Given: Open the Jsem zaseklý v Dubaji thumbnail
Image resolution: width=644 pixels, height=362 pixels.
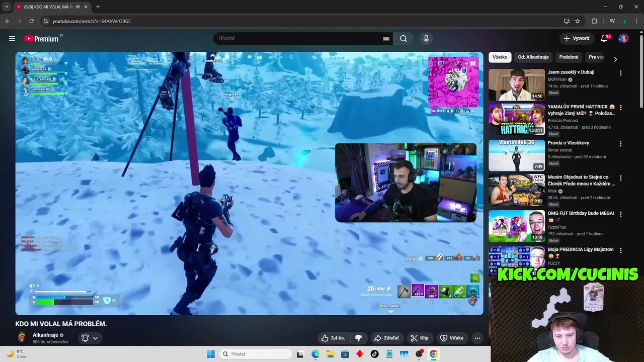Looking at the screenshot, I should click(517, 85).
